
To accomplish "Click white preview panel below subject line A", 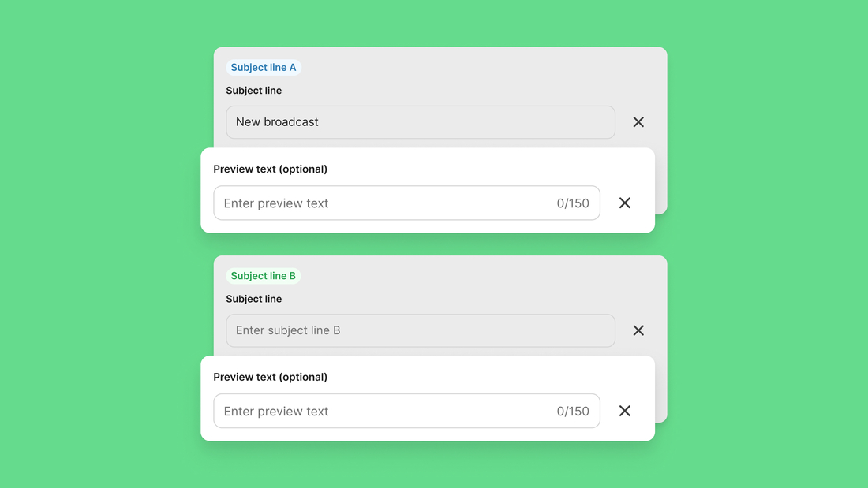I will [473, 168].
